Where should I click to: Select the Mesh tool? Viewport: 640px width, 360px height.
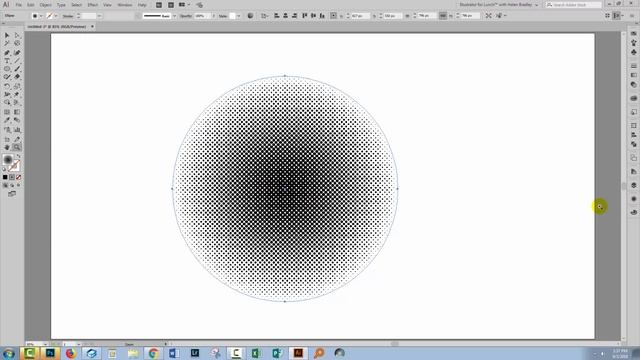7,112
